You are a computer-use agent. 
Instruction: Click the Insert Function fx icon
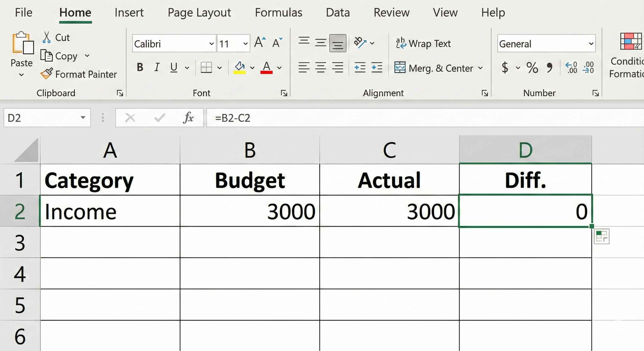[188, 118]
